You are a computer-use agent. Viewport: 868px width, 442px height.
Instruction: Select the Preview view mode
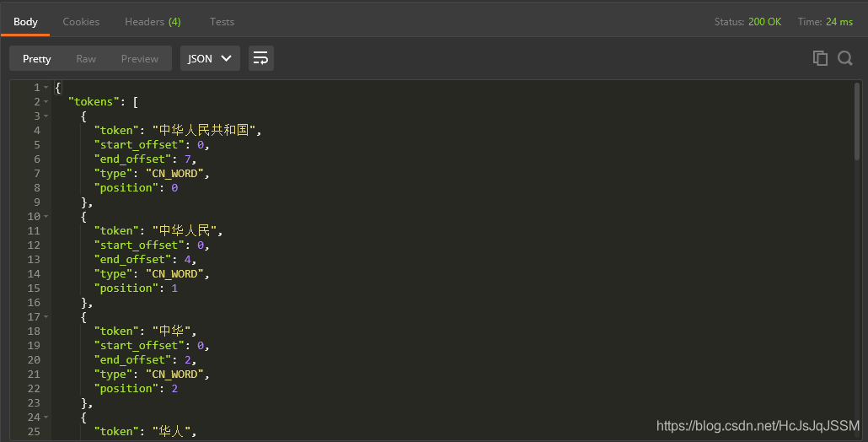(x=140, y=59)
